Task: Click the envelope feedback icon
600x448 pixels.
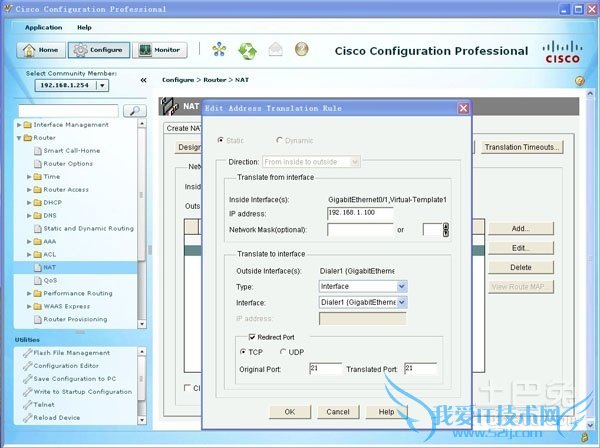Action: click(276, 49)
